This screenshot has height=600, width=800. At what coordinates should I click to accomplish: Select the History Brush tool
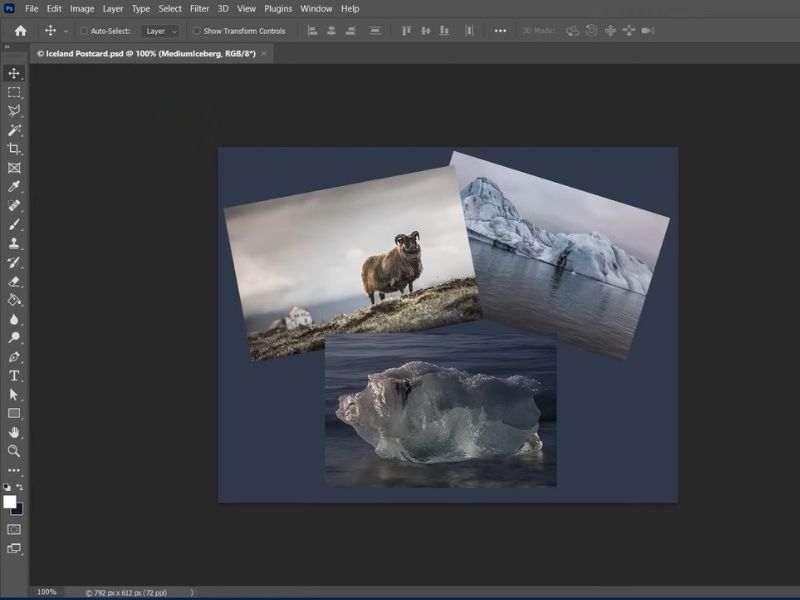coord(14,262)
